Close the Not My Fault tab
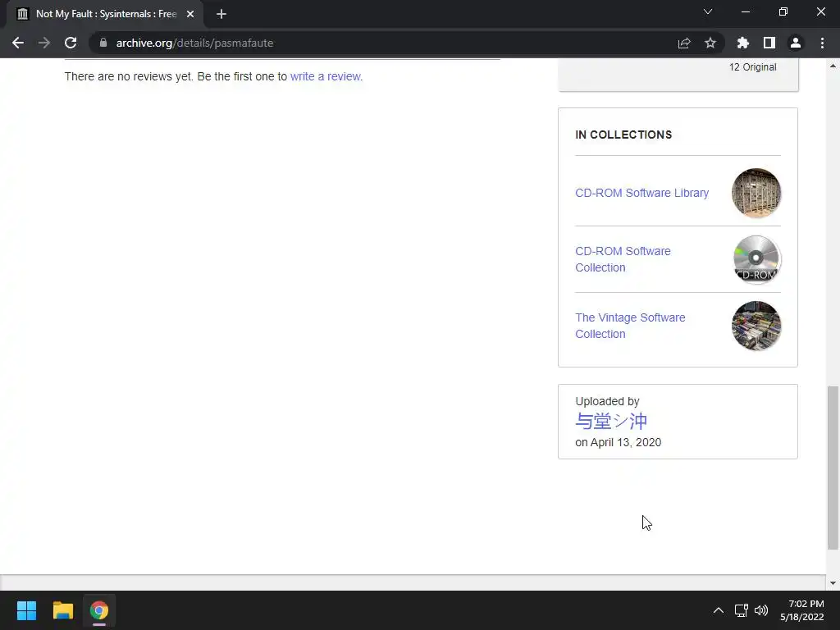This screenshot has width=840, height=630. pos(190,14)
